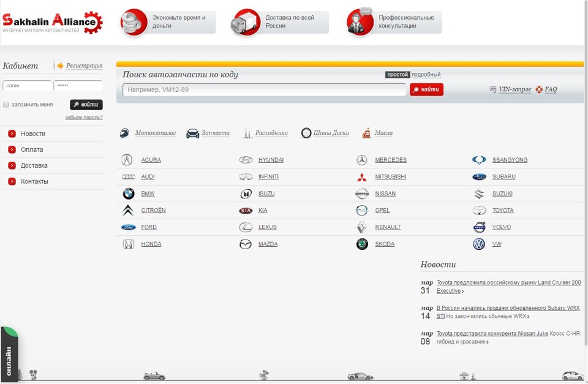Switch search mode to 'подробный'
This screenshot has width=588, height=384.
(426, 75)
